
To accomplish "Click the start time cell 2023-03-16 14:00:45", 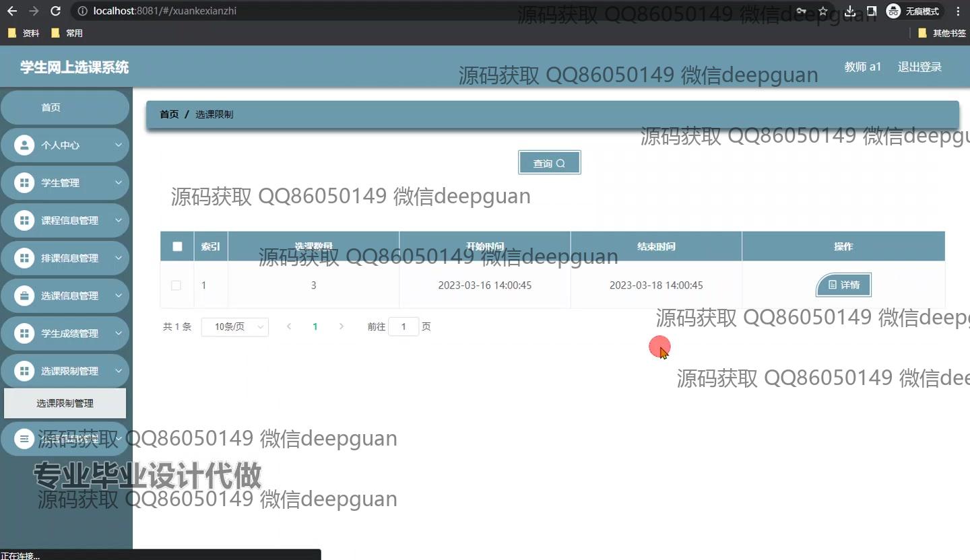I will click(x=485, y=285).
